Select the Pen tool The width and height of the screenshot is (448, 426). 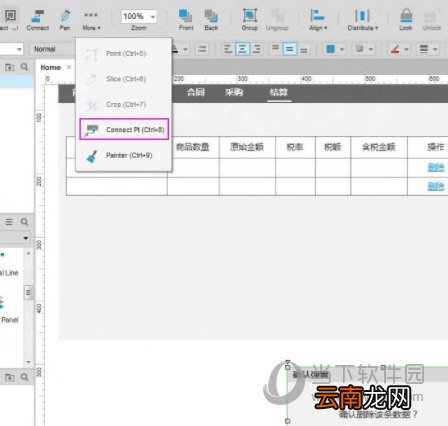(65, 20)
